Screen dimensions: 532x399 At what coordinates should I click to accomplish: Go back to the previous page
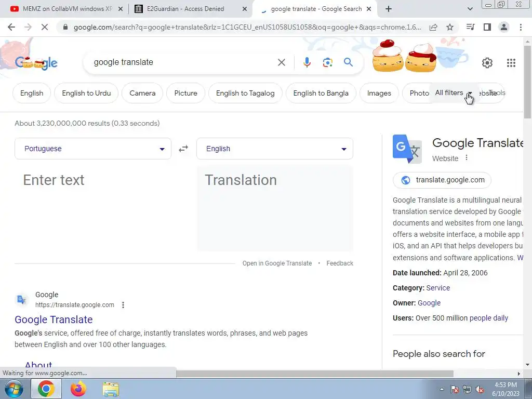click(x=11, y=27)
